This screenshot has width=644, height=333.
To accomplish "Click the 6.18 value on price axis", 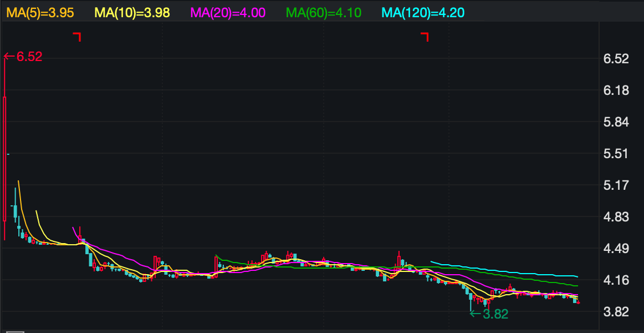I will pyautogui.click(x=616, y=90).
